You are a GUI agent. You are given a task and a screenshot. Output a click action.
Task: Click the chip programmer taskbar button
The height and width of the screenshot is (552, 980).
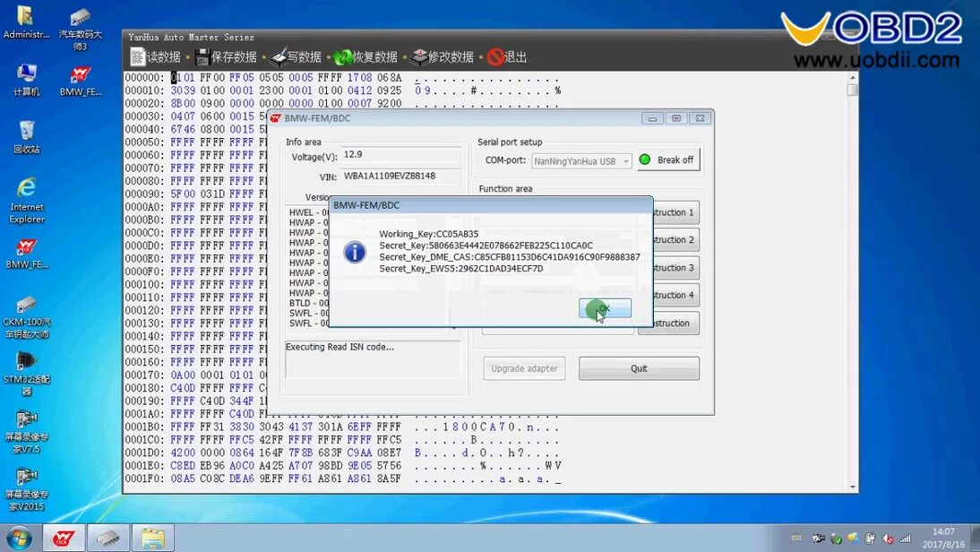click(x=108, y=538)
